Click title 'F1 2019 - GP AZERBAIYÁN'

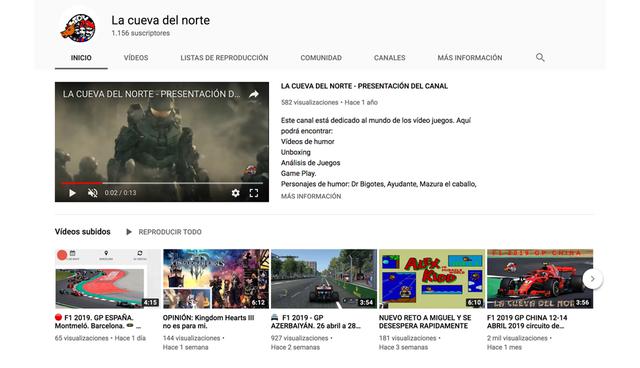316,321
